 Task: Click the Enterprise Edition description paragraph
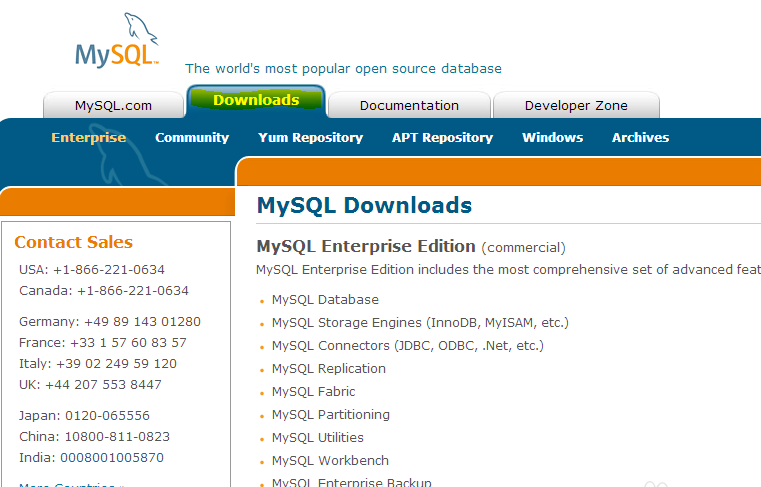(x=508, y=269)
